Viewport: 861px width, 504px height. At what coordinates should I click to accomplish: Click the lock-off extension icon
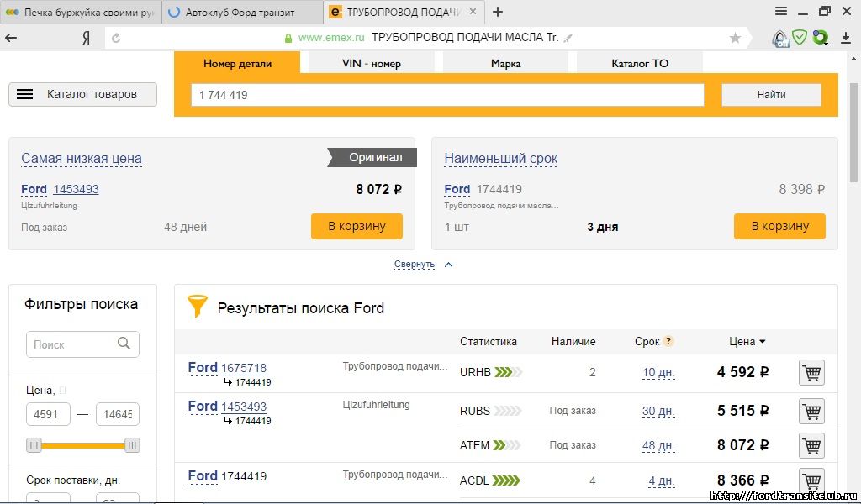780,39
